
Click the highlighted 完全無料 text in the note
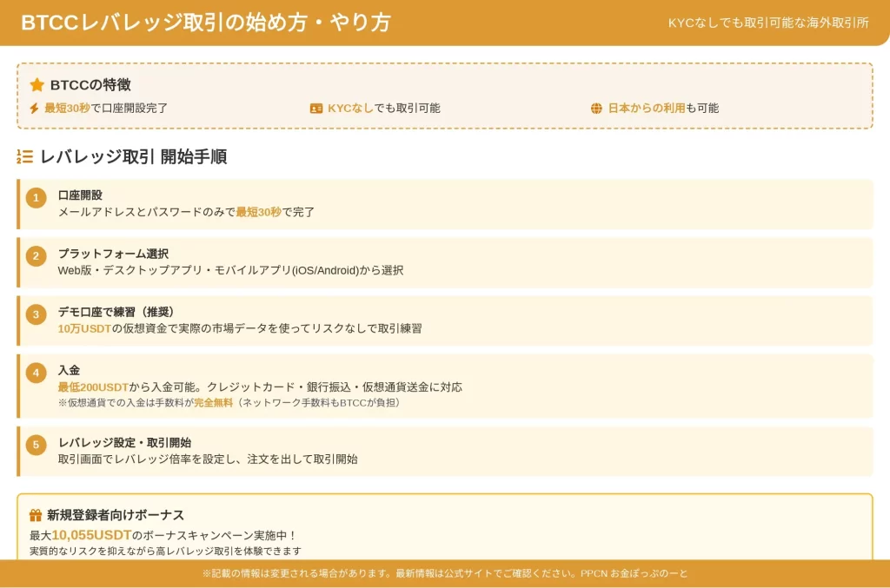click(x=214, y=403)
